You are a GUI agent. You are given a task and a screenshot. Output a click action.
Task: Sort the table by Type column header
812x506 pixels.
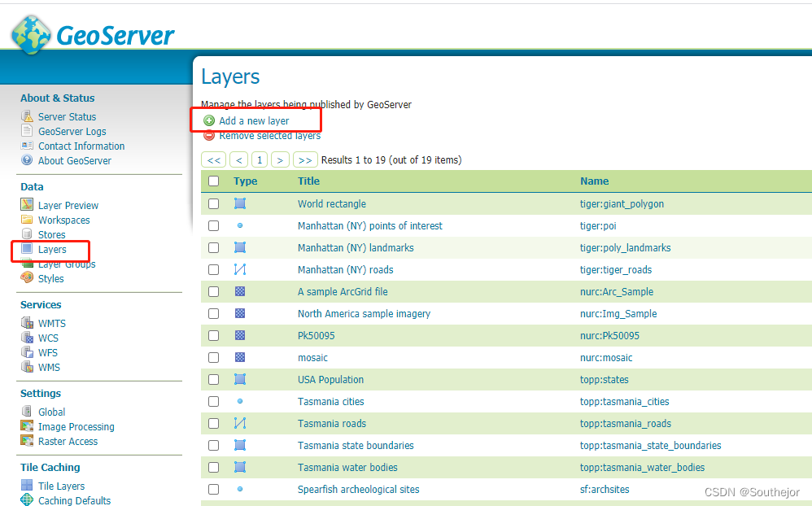[246, 181]
